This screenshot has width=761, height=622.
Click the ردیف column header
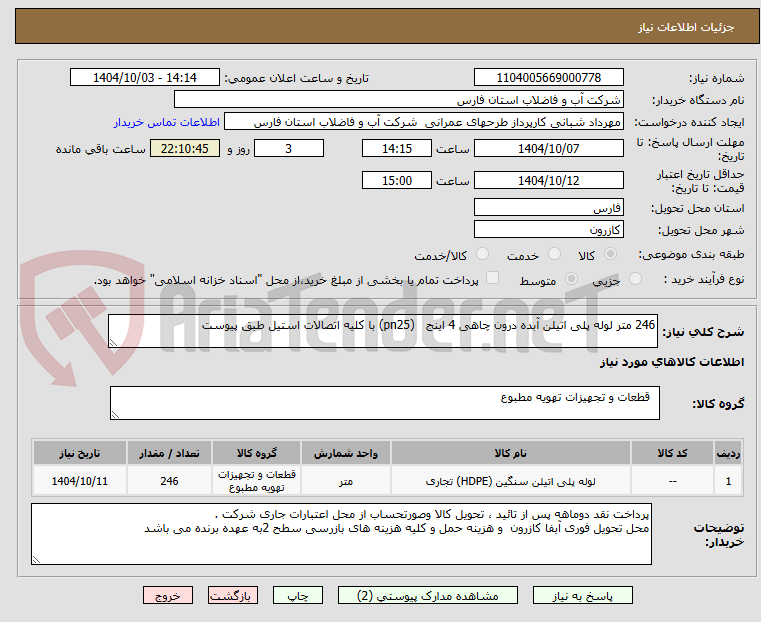[728, 453]
